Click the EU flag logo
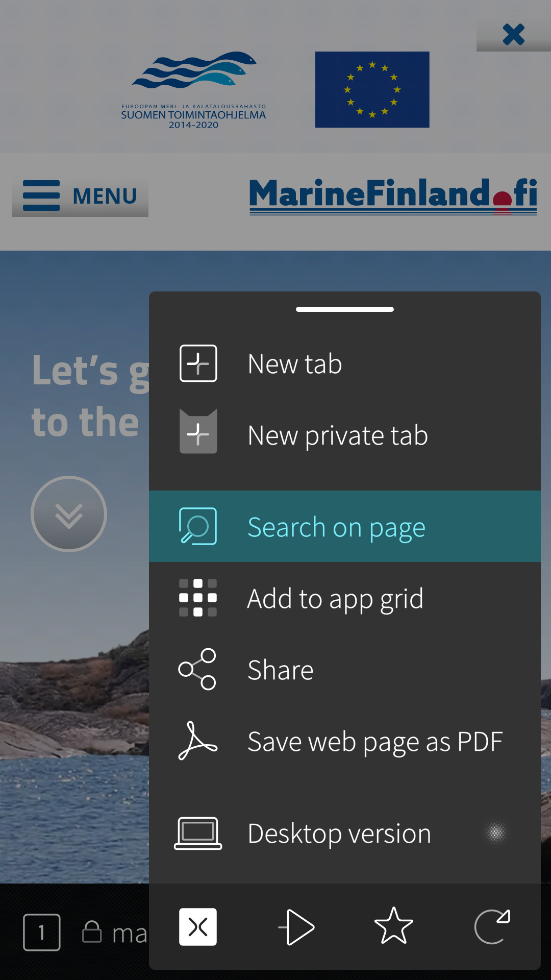 click(x=372, y=89)
